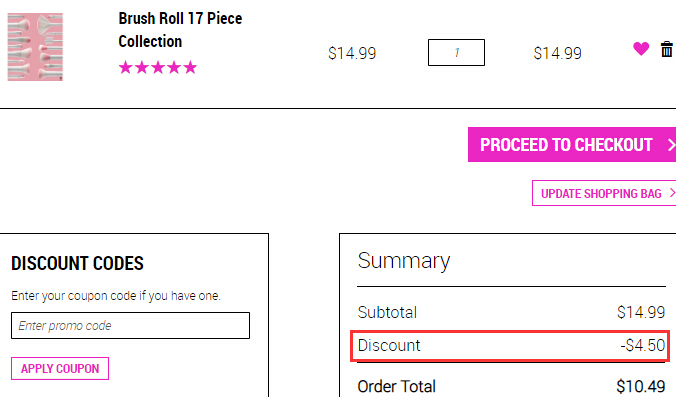Click the Update Shopping Bag chevron

coord(672,193)
